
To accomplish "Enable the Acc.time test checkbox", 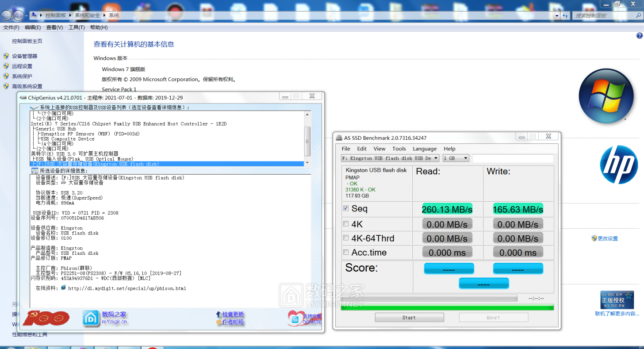I will (346, 252).
